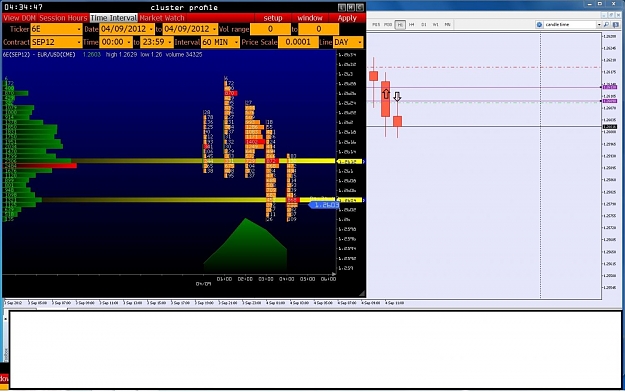625x392 pixels.
Task: Open the window menu
Action: pyautogui.click(x=310, y=18)
